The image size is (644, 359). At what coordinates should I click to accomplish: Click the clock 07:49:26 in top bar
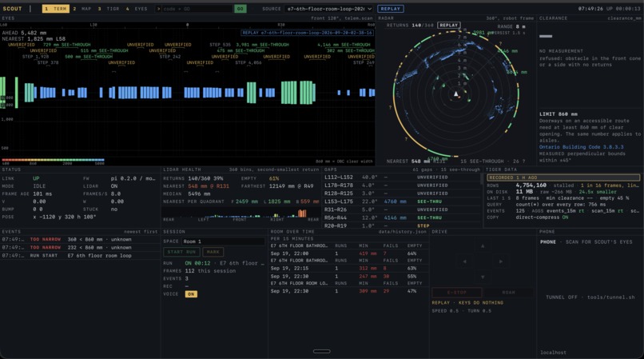tap(590, 9)
